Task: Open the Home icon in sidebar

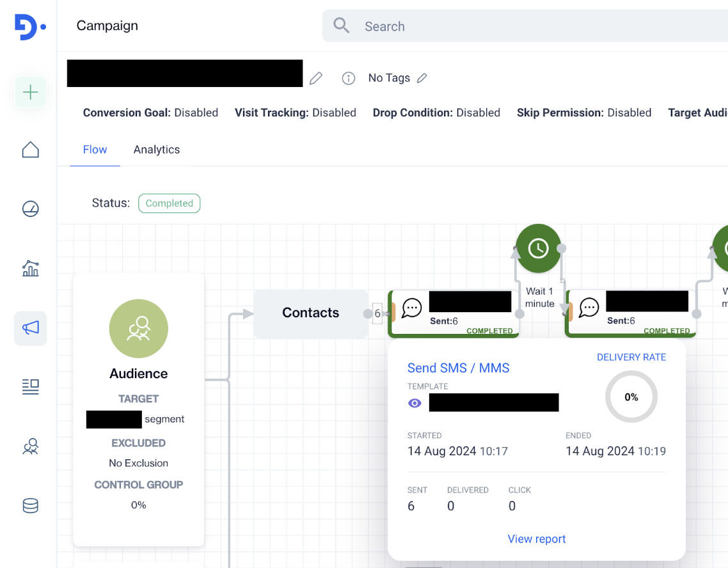Action: tap(31, 150)
